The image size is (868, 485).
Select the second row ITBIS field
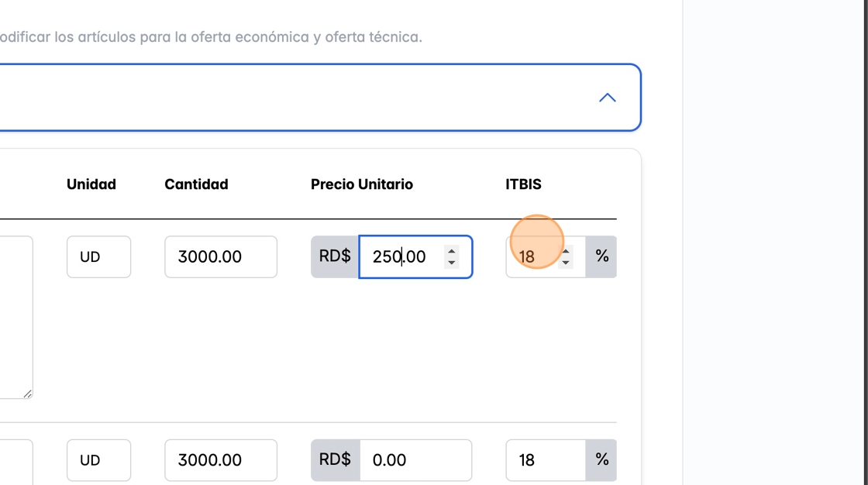coord(546,460)
